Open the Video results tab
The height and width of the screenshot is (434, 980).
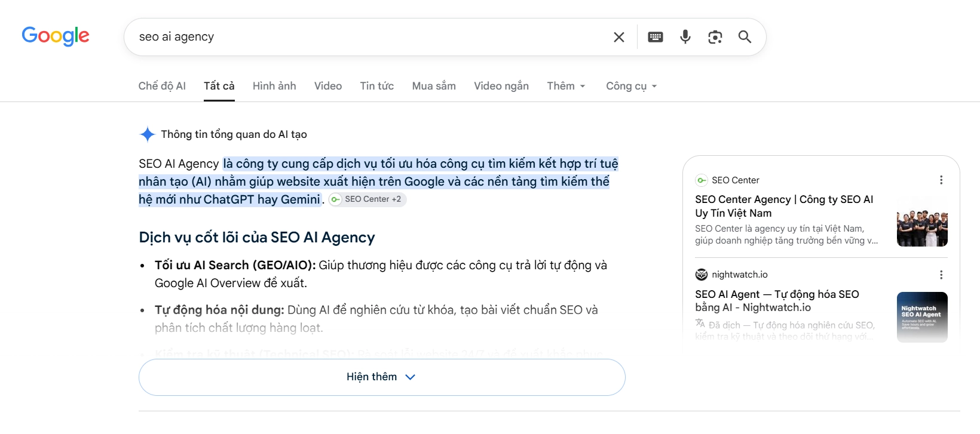pyautogui.click(x=328, y=86)
